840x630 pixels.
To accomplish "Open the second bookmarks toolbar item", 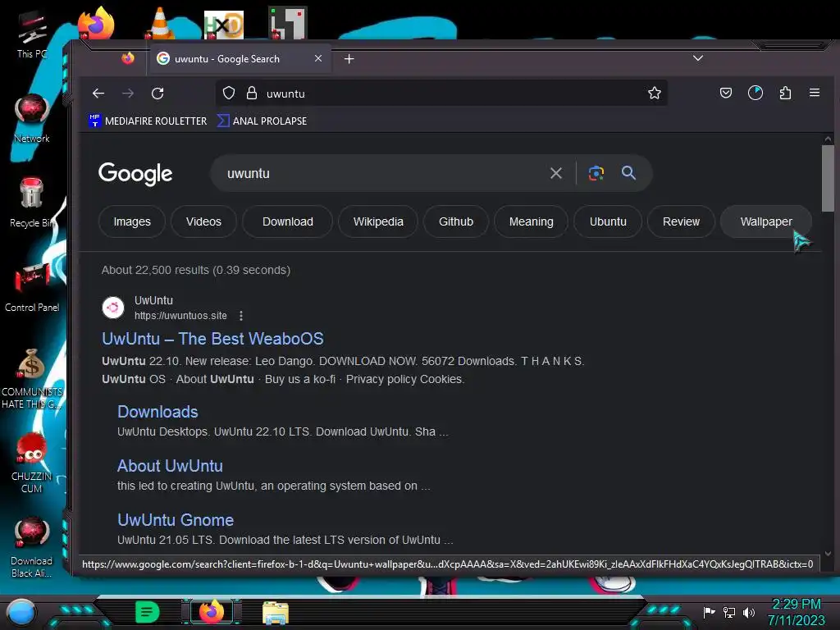I will 262,121.
